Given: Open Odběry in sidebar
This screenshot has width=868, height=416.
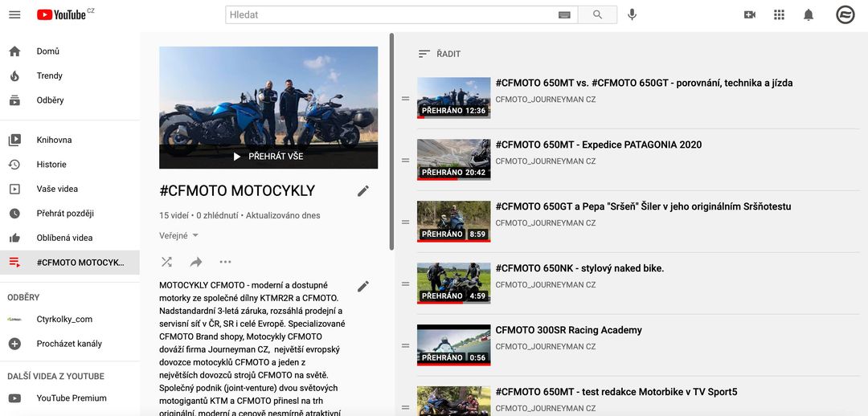Looking at the screenshot, I should coord(70,100).
